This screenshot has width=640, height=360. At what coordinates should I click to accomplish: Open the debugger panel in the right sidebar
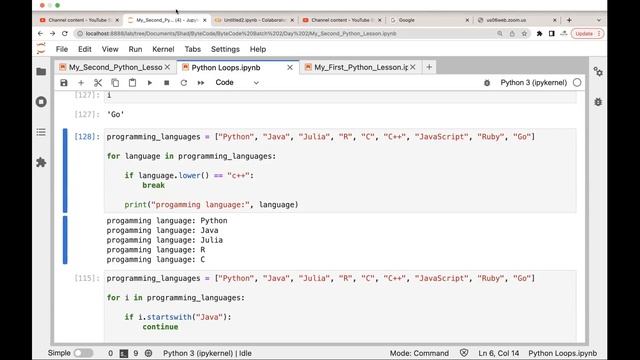pos(598,102)
